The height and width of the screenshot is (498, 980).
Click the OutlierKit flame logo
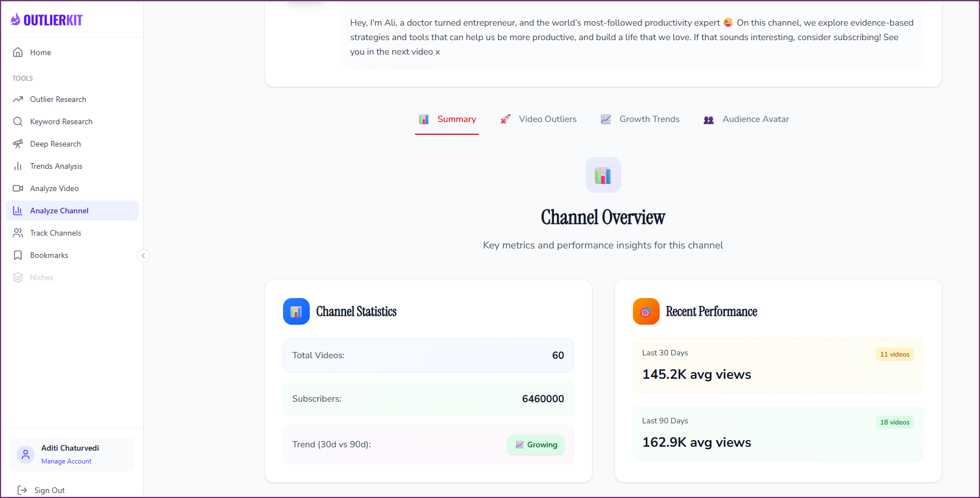click(16, 20)
